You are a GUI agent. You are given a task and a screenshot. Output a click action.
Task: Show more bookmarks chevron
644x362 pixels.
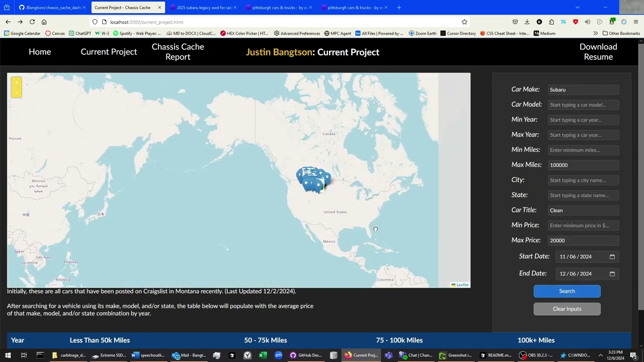tap(596, 33)
